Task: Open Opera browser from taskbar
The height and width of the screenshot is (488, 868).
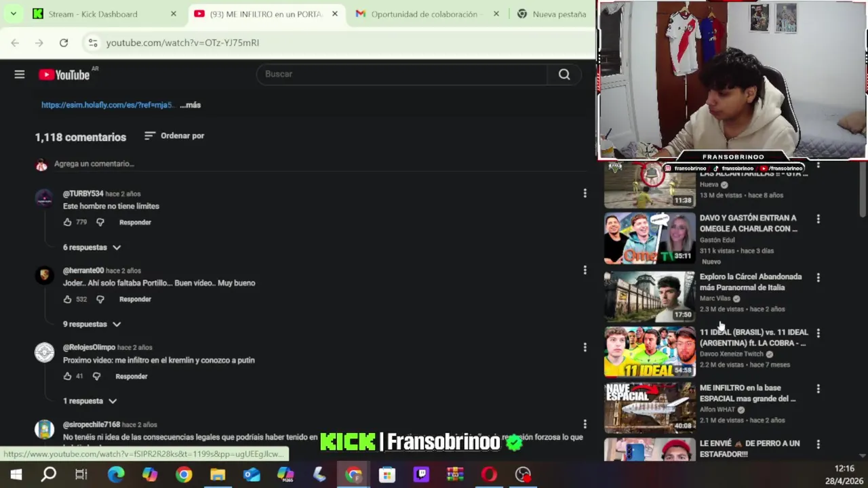Action: point(489,474)
